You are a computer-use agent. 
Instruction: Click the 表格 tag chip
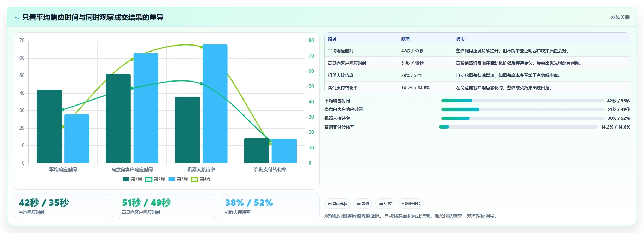pyautogui.click(x=363, y=204)
